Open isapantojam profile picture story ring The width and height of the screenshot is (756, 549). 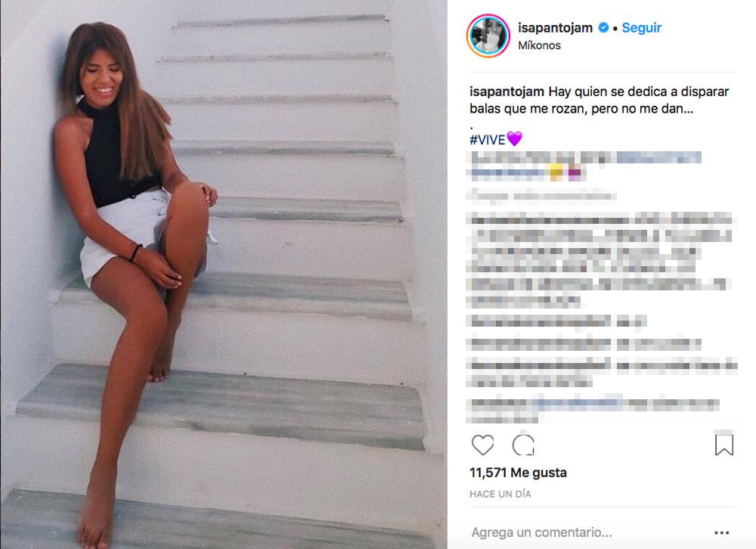point(488,36)
